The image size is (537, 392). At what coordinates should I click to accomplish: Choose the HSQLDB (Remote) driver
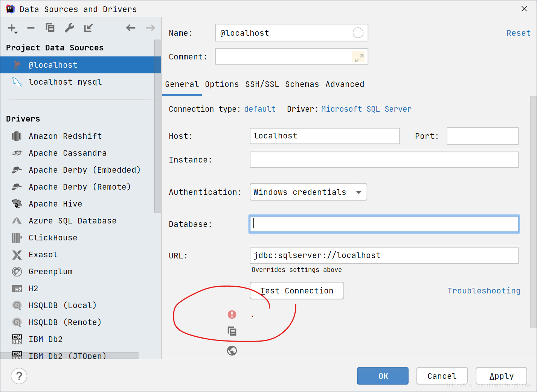pyautogui.click(x=77, y=322)
